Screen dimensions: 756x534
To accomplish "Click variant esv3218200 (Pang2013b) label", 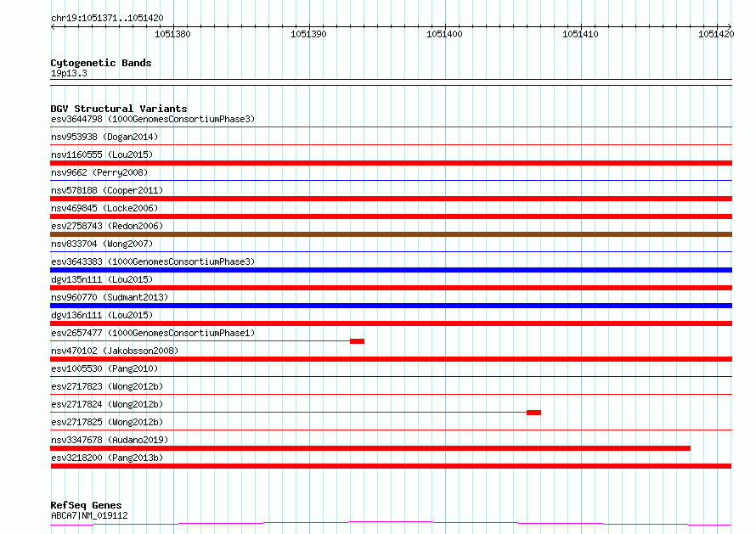I will point(107,458).
